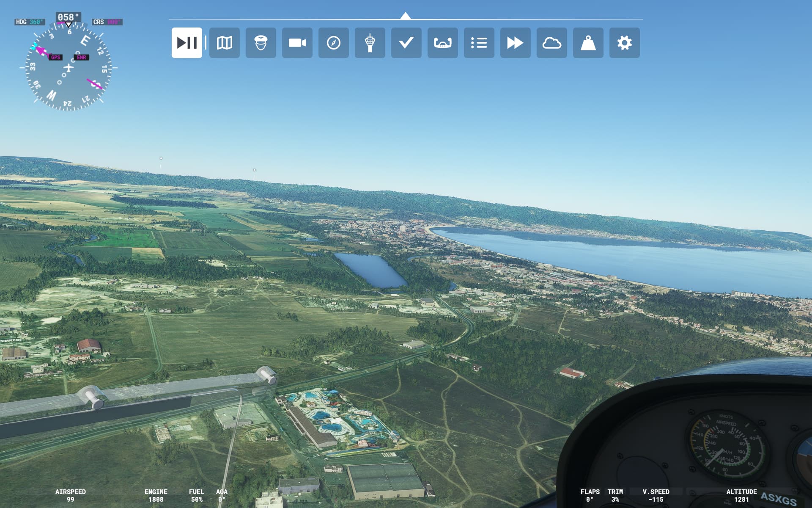Click the HDG 360 heading readout
812x508 pixels.
[x=29, y=22]
